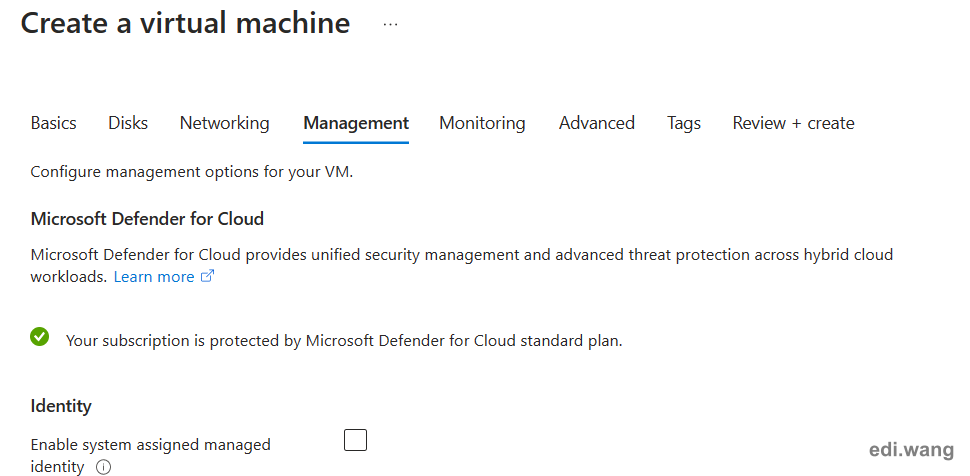Select the Tags tab
970x476 pixels.
pos(684,123)
